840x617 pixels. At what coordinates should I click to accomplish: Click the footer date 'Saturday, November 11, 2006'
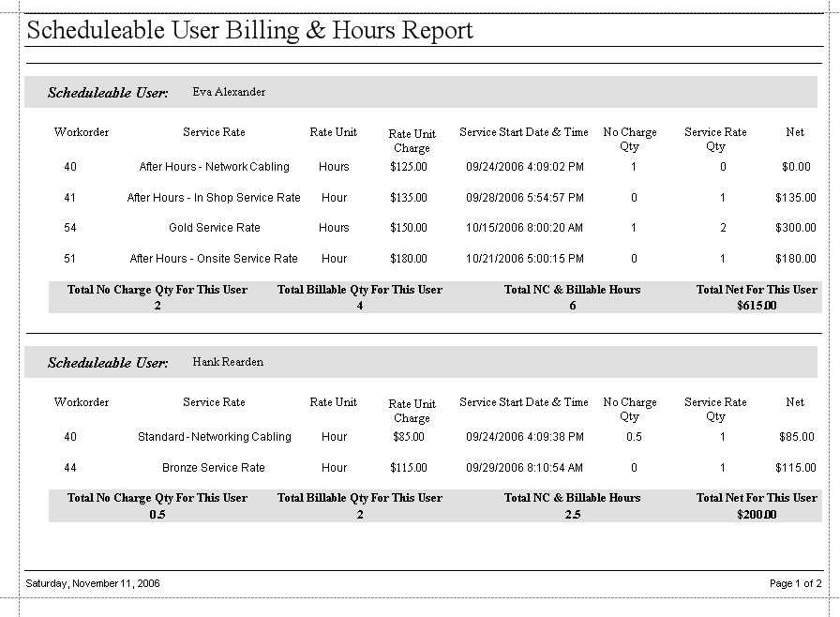(x=93, y=583)
